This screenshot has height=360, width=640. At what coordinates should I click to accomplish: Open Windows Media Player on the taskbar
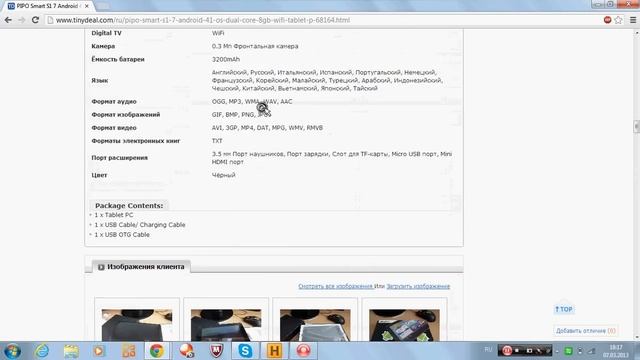[99, 351]
